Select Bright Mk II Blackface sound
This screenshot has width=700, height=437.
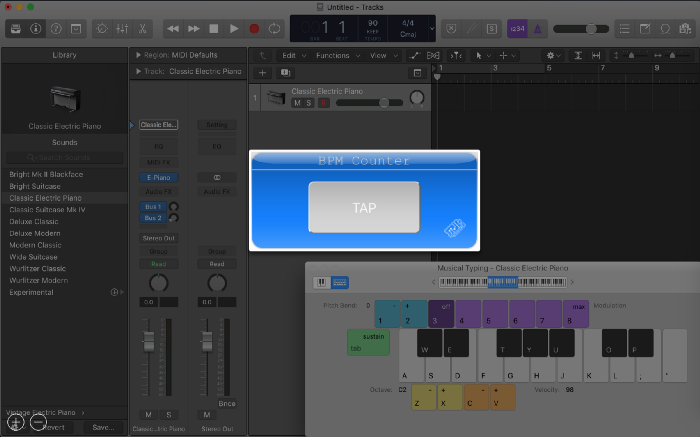(46, 174)
